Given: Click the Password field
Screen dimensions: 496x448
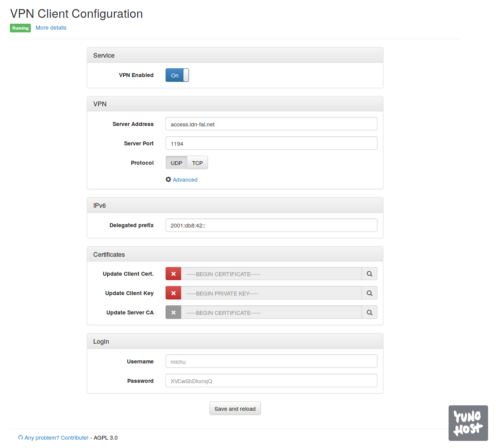Looking at the screenshot, I should [x=271, y=381].
